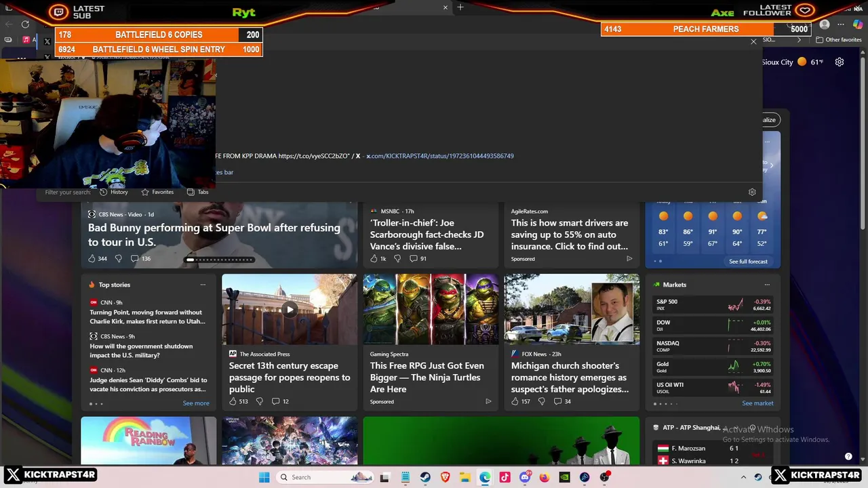The height and width of the screenshot is (488, 868).
Task: Open Gold market row
Action: click(x=713, y=367)
